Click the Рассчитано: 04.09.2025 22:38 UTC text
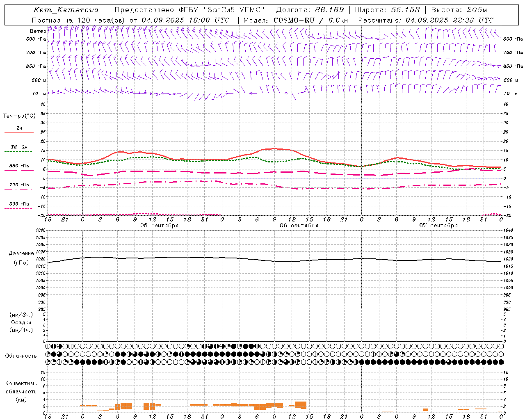Image resolution: width=525 pixels, height=420 pixels. (x=426, y=20)
